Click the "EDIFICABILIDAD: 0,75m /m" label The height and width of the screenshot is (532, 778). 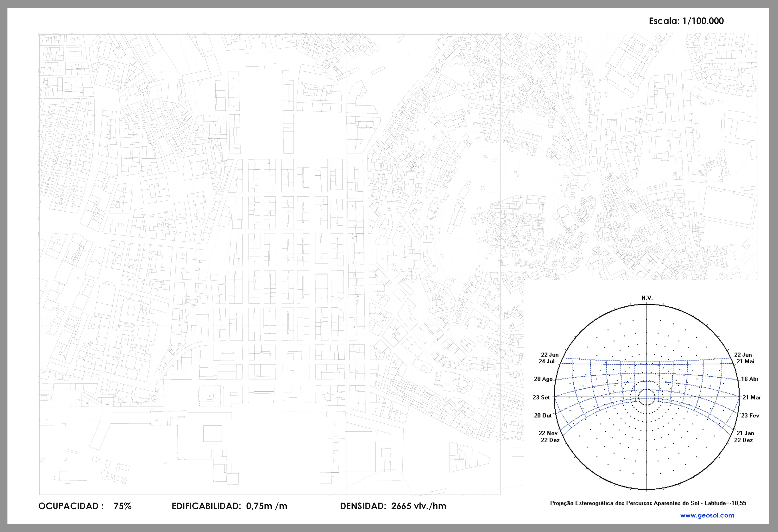pyautogui.click(x=229, y=506)
